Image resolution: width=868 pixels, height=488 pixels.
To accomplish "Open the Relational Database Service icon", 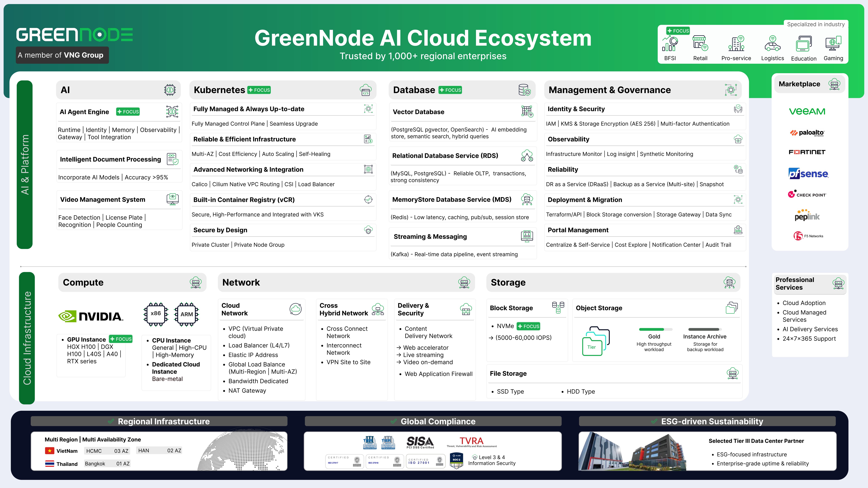I will 527,156.
